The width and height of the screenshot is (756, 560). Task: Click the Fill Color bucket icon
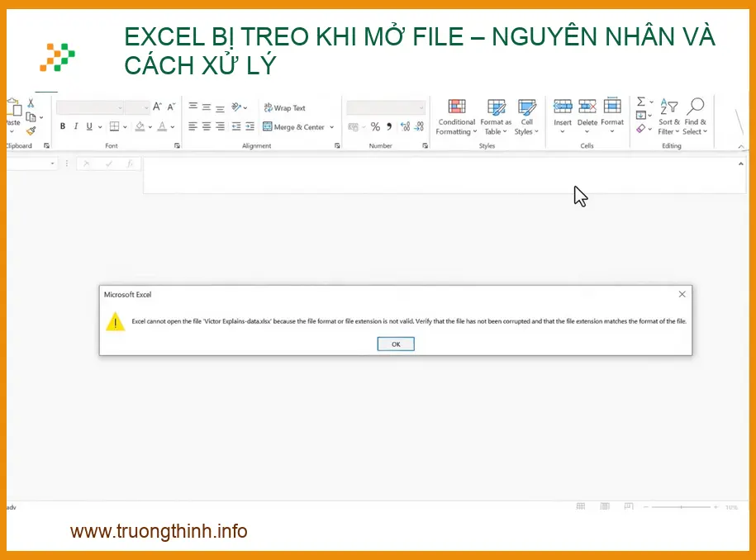pos(140,126)
